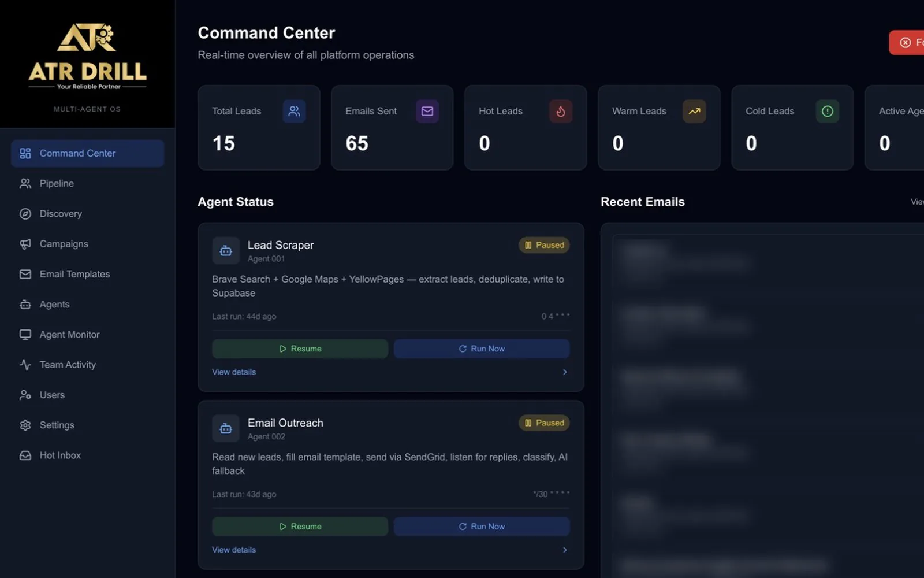924x578 pixels.
Task: Click the Agent Status heading
Action: click(x=236, y=202)
